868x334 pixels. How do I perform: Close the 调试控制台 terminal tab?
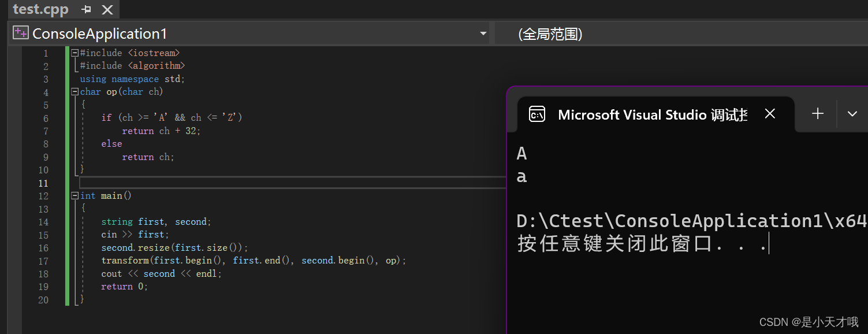(770, 114)
